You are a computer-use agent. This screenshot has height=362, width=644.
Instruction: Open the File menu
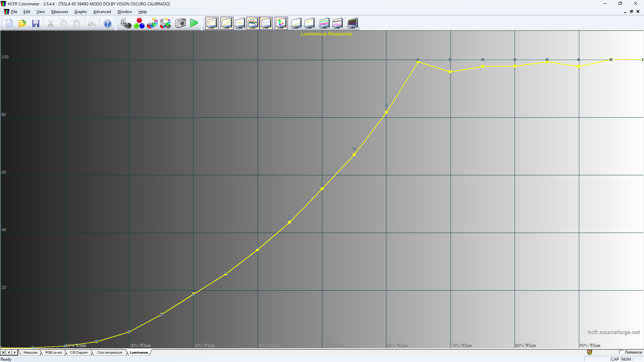14,12
